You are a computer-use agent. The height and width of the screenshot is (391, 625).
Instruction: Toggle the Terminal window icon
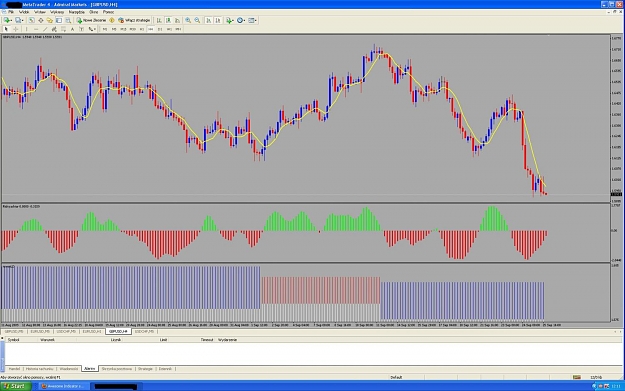(59, 20)
